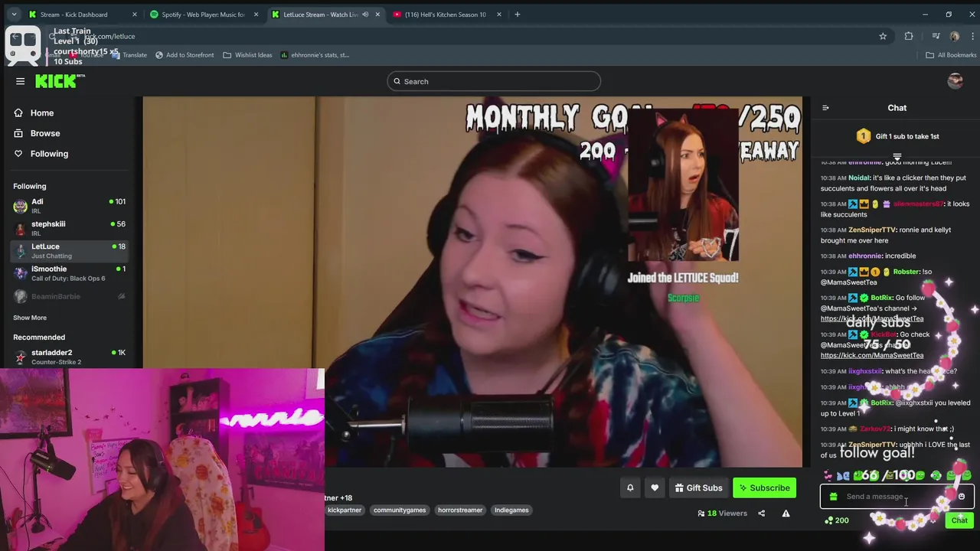The height and width of the screenshot is (551, 980).
Task: Expand Show More followed channels
Action: pyautogui.click(x=30, y=318)
